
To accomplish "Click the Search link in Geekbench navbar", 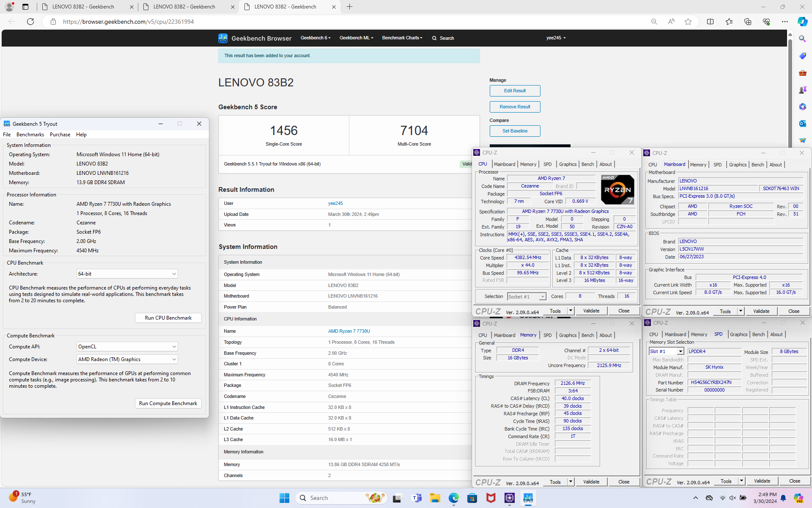I will pos(443,38).
